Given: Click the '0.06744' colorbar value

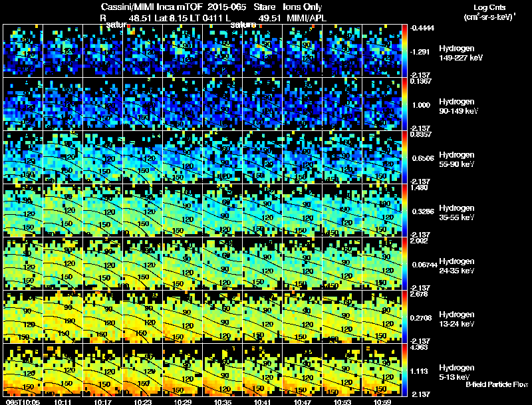Looking at the screenshot, I should (x=425, y=265).
